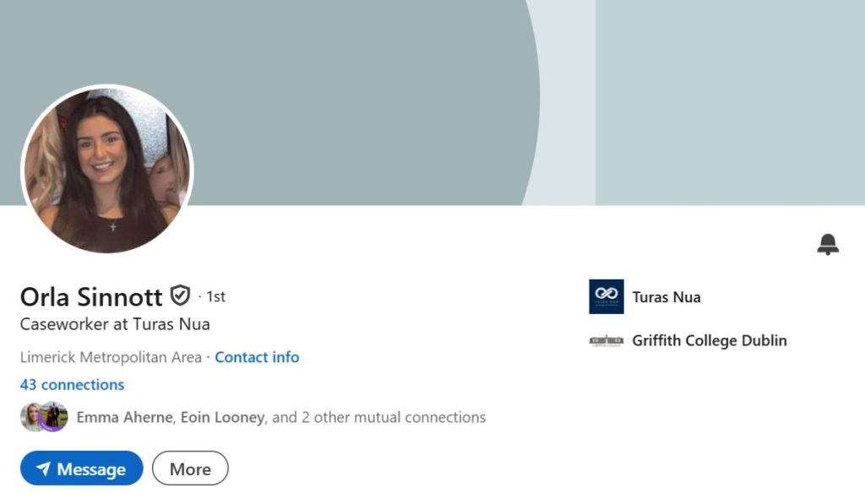This screenshot has height=504, width=865.
Task: Open Contact info
Action: [x=257, y=357]
